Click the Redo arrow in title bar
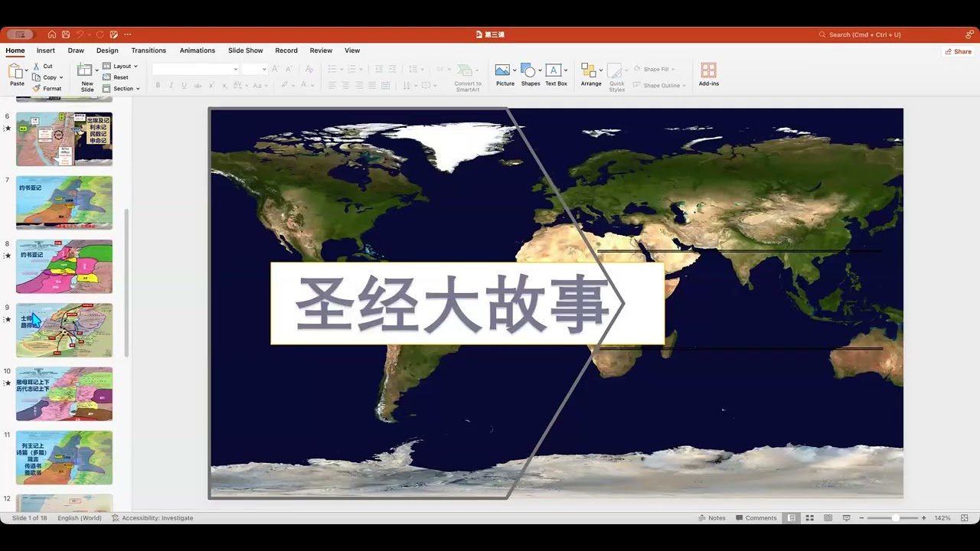980x551 pixels. (x=100, y=34)
